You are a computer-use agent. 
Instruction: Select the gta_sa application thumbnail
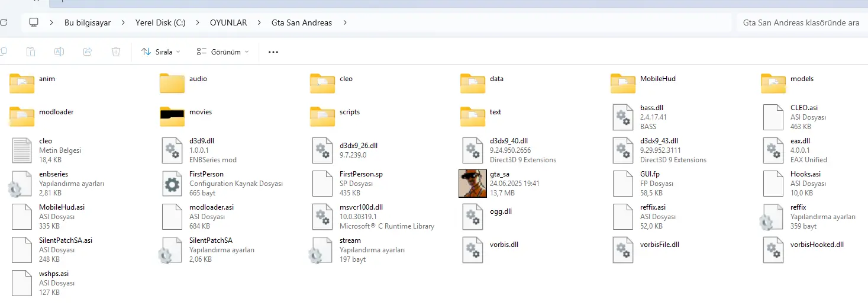pos(473,184)
